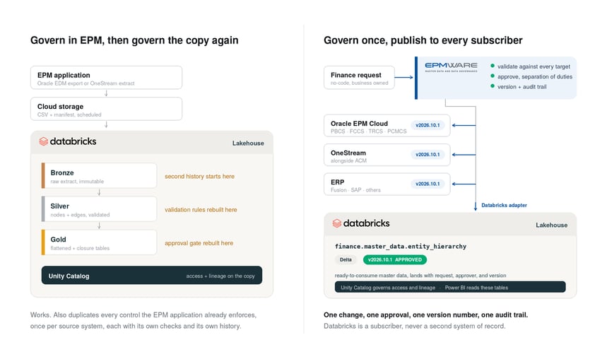Click the 'PBCS · FCCS · TRCS · PCMCS' subtitle
Screen dimensions: 607x364
pos(369,131)
